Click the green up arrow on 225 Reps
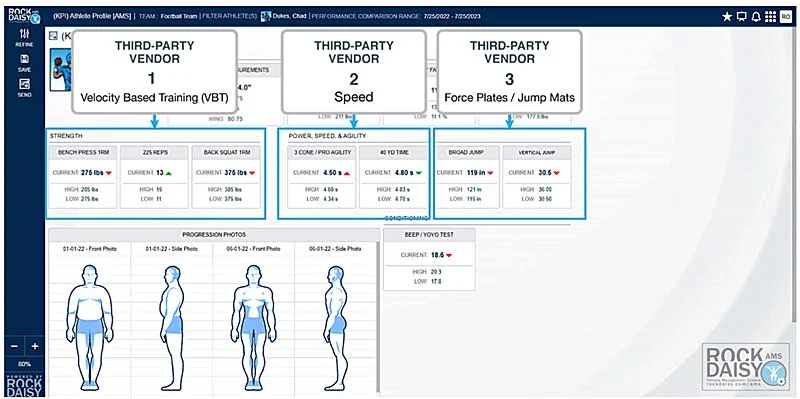The height and width of the screenshot is (399, 800). [168, 173]
